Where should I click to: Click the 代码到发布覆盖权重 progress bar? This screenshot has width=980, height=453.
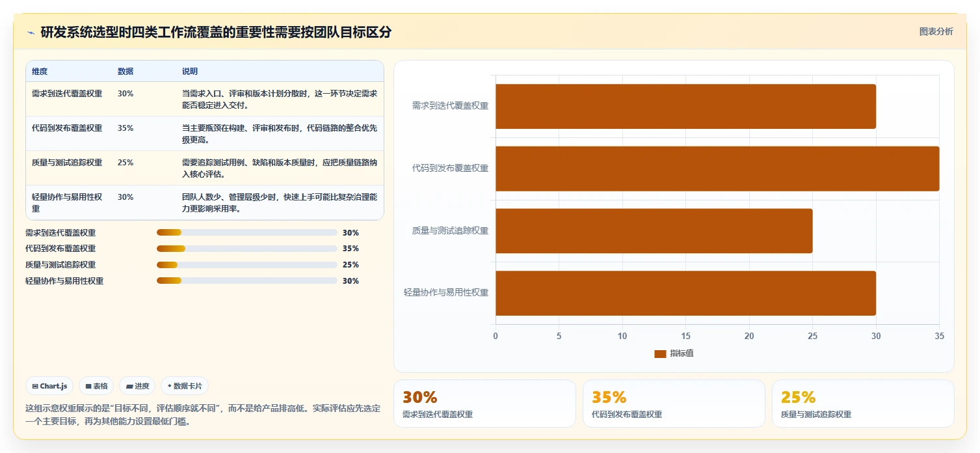click(x=246, y=249)
